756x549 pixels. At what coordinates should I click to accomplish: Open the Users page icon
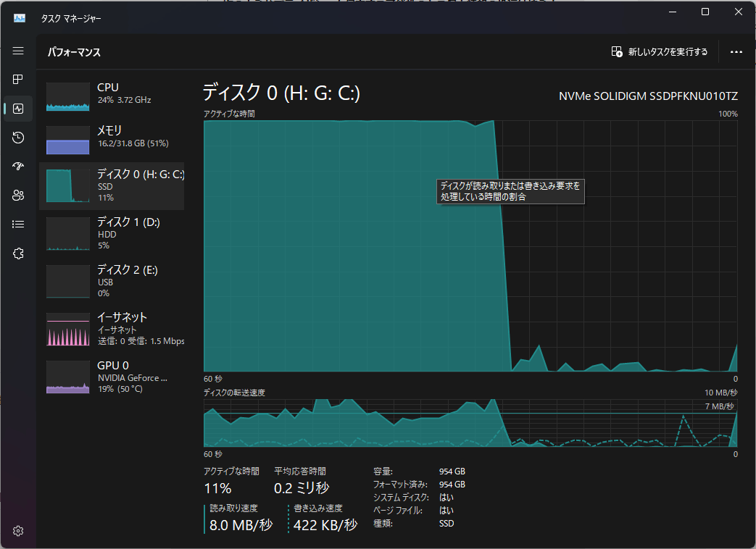[x=18, y=196]
